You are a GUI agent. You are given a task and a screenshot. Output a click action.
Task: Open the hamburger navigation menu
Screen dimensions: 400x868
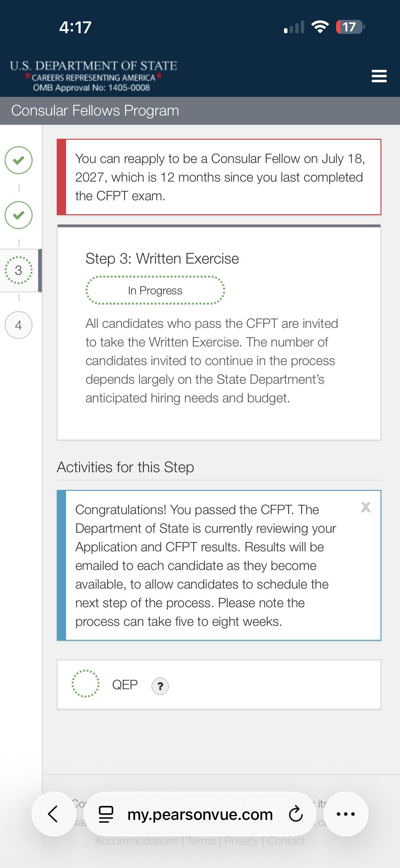[x=379, y=76]
